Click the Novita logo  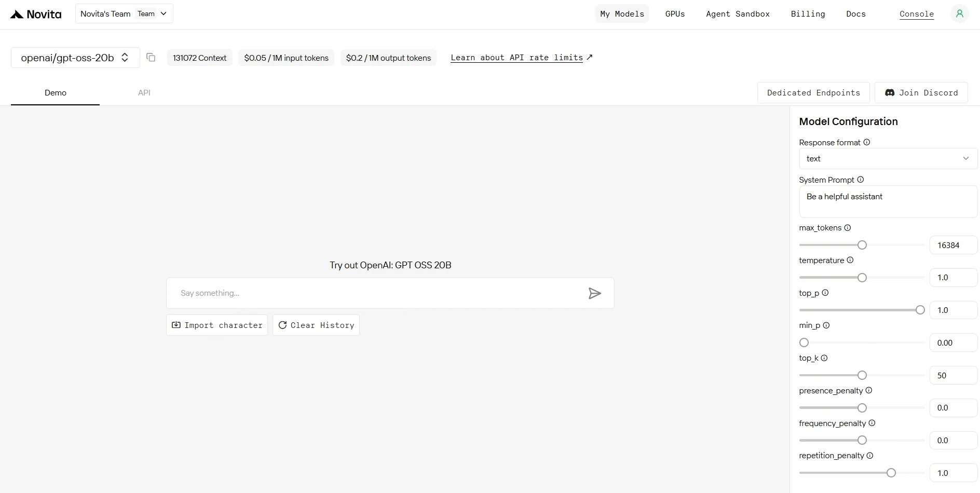(x=36, y=14)
